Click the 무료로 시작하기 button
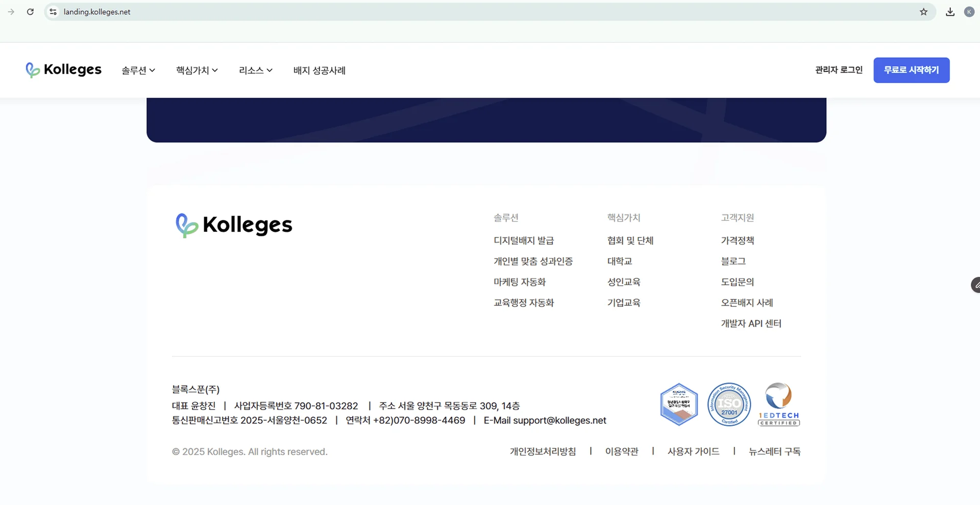 coord(911,70)
